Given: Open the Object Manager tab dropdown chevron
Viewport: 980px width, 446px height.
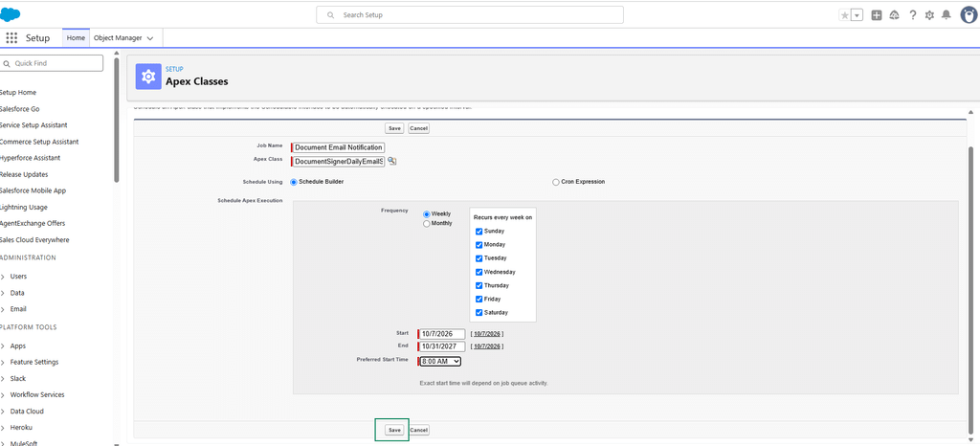Looking at the screenshot, I should (150, 38).
